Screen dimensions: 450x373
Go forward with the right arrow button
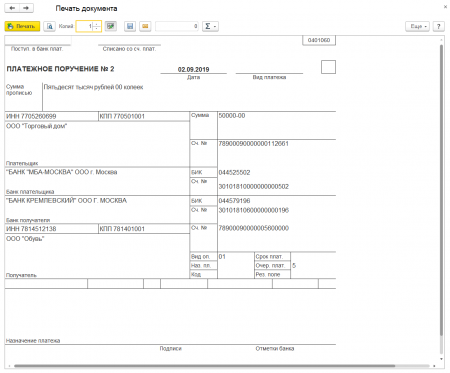[x=26, y=8]
